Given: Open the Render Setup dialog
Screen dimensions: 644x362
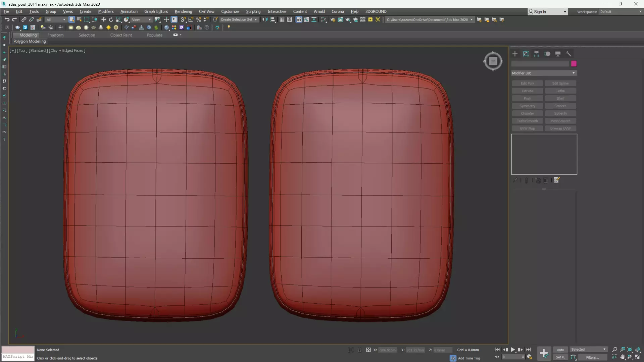Looking at the screenshot, I should coord(333,19).
